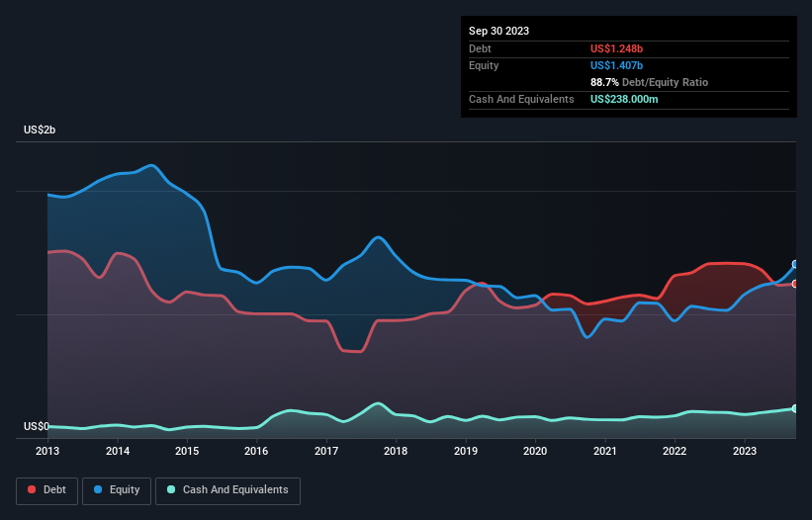The height and width of the screenshot is (520, 812).
Task: Toggle the Debt series legend button
Action: click(x=46, y=490)
